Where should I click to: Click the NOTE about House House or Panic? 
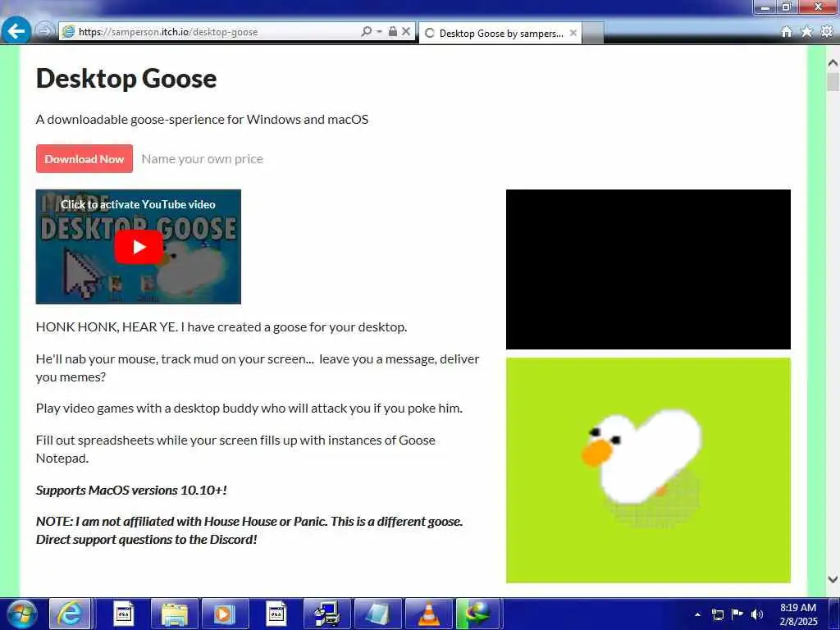249,531
